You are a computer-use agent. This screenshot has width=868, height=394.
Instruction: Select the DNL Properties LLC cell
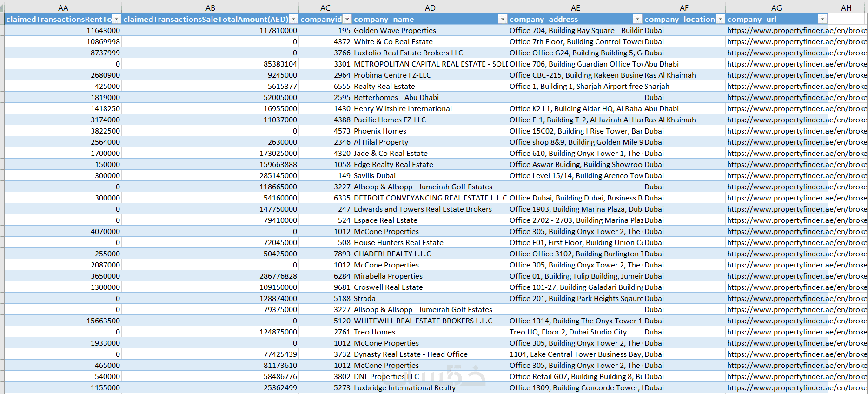(x=430, y=376)
